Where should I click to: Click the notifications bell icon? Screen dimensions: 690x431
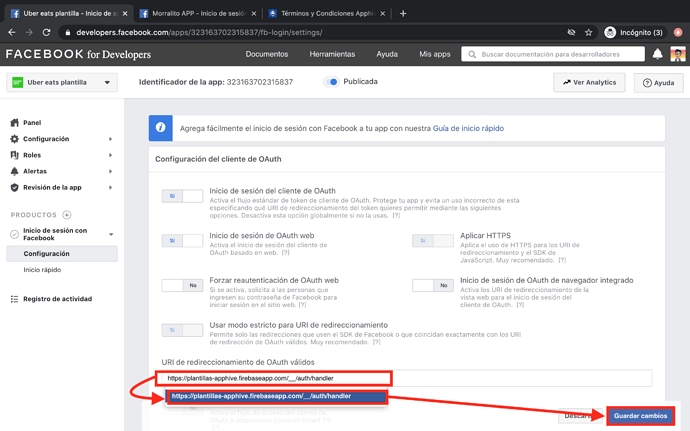[657, 54]
